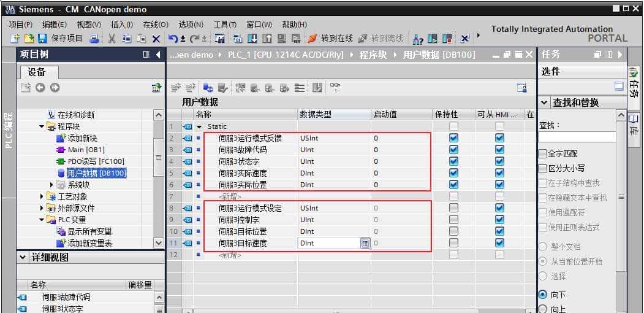
Task: Click the back arrow icon in project tree toolbar
Action: pyautogui.click(x=40, y=87)
